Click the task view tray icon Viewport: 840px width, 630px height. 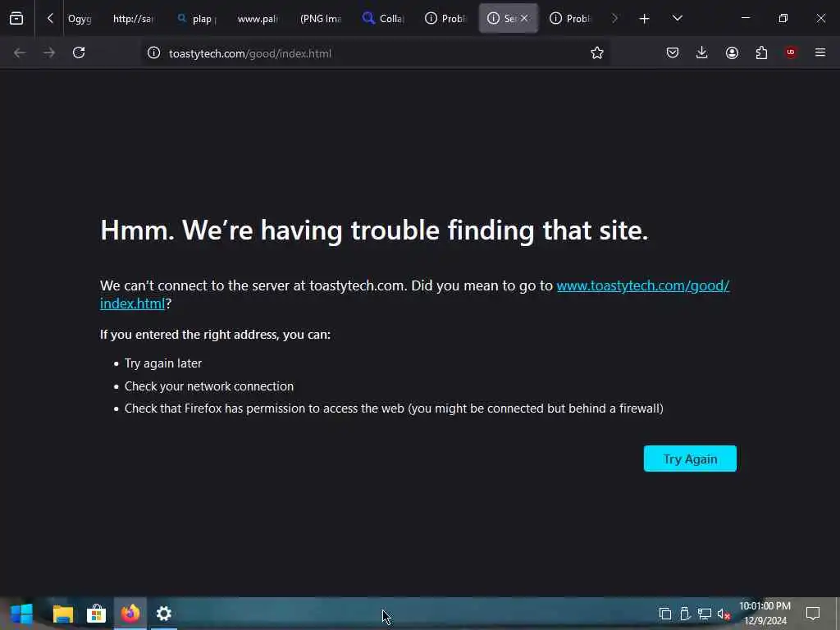[x=664, y=614]
